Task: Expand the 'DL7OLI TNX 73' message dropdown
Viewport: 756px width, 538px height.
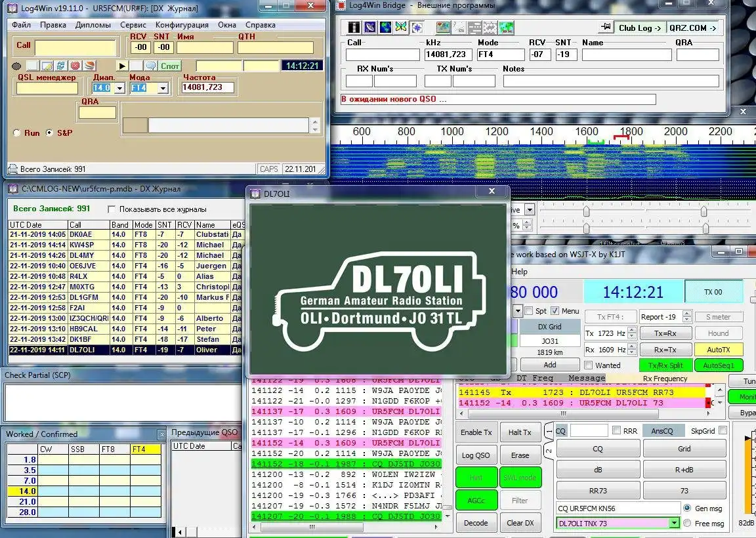Action: pyautogui.click(x=673, y=523)
